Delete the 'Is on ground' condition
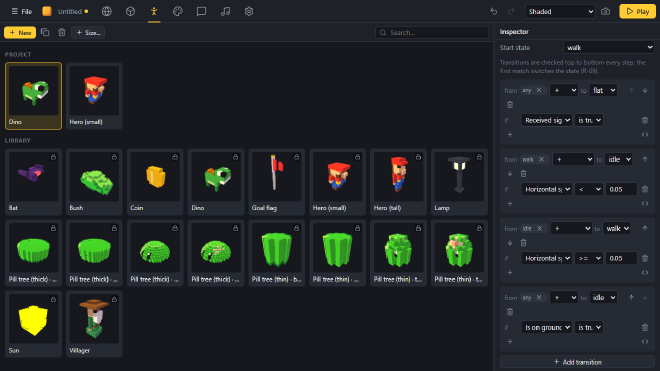 (645, 327)
